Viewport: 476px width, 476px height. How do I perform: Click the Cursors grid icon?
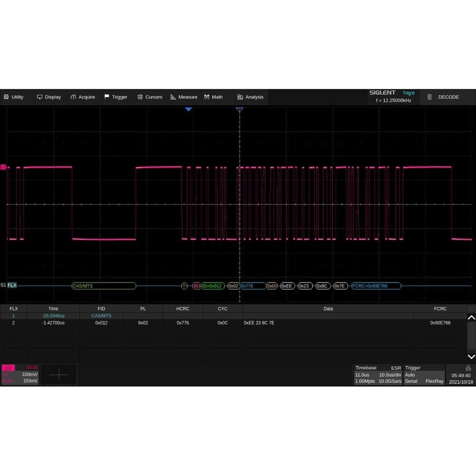140,97
